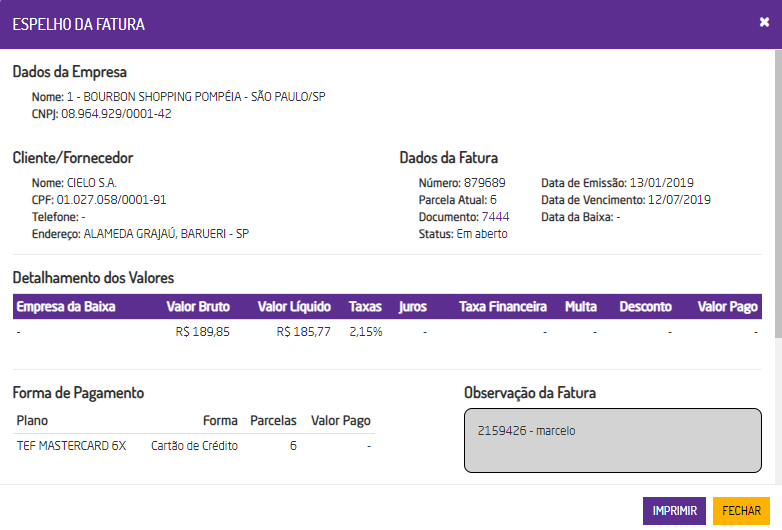Click the Taxa Financeira column header
Screen dimensions: 782x530
[502, 307]
